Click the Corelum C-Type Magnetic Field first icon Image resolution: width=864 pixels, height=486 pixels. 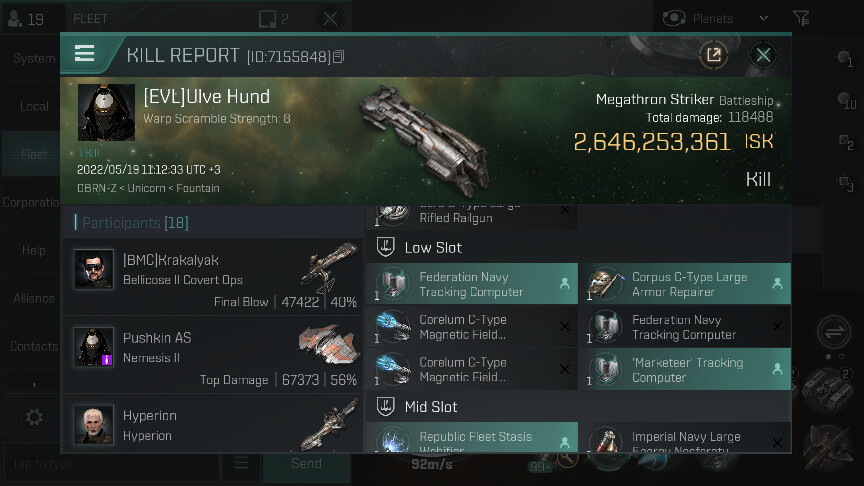pyautogui.click(x=393, y=326)
